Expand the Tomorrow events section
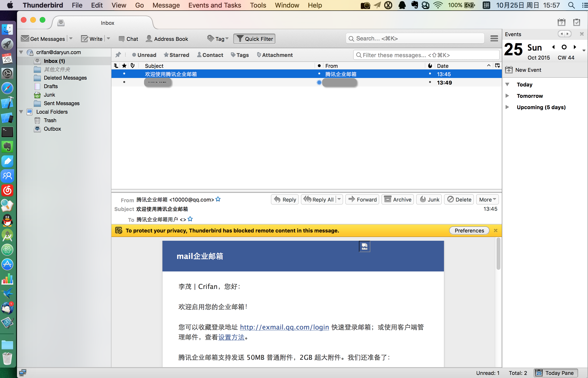Image resolution: width=588 pixels, height=378 pixels. coord(507,96)
